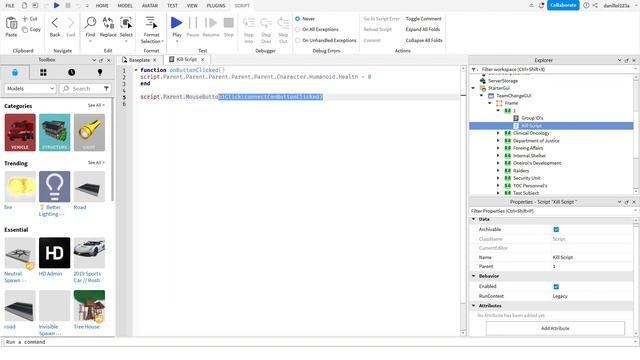Open the Replace tool
This screenshot has height=360, width=640.
tap(108, 23)
